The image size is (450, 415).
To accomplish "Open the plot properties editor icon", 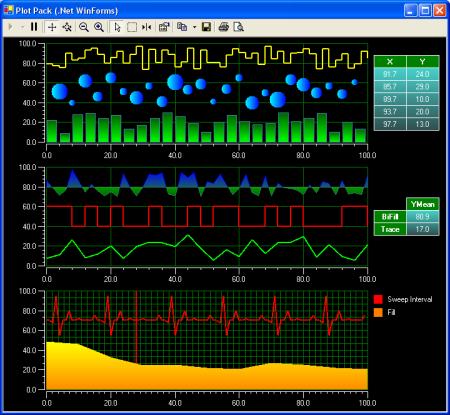I will 164,27.
